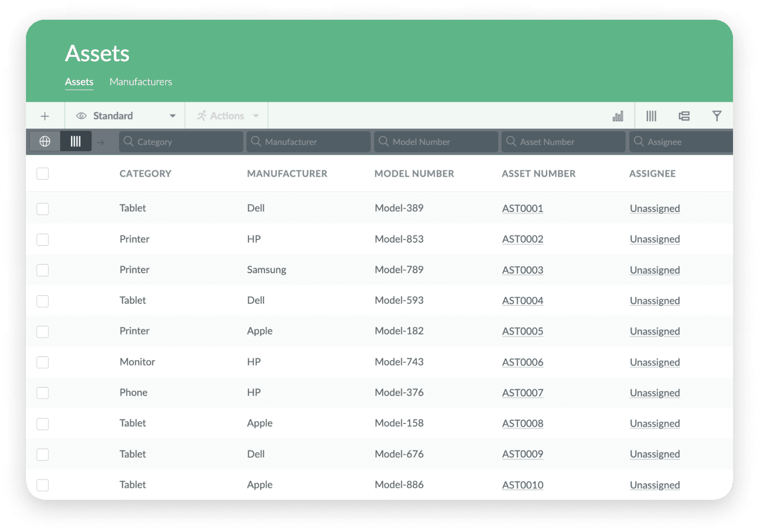Open the Actions dropdown menu

tap(227, 116)
